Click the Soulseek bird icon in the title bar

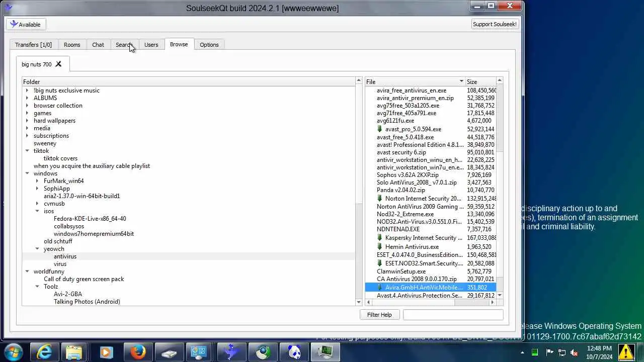[x=8, y=8]
